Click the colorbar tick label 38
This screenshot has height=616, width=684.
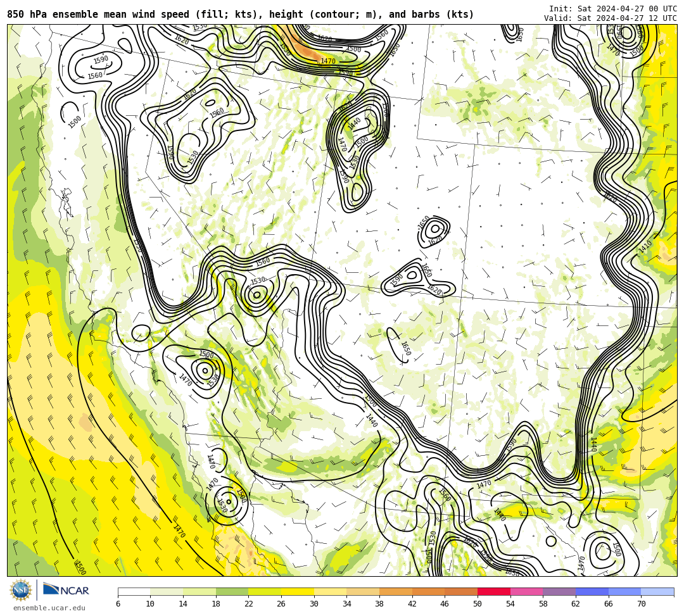coord(379,604)
